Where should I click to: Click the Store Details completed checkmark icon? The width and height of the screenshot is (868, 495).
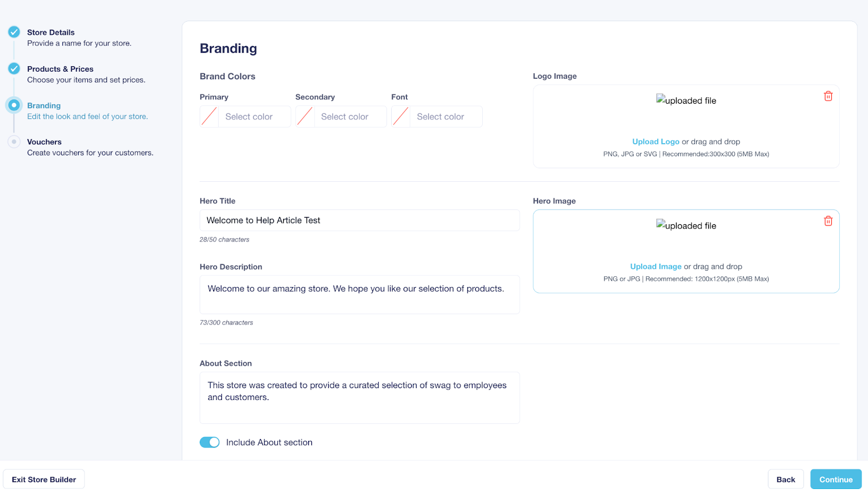[14, 32]
